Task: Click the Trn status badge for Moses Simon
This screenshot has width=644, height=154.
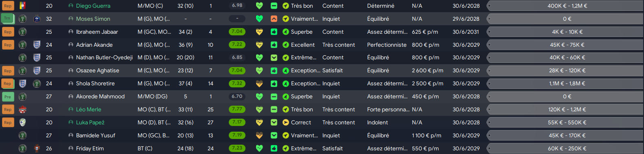Action: 8,19
